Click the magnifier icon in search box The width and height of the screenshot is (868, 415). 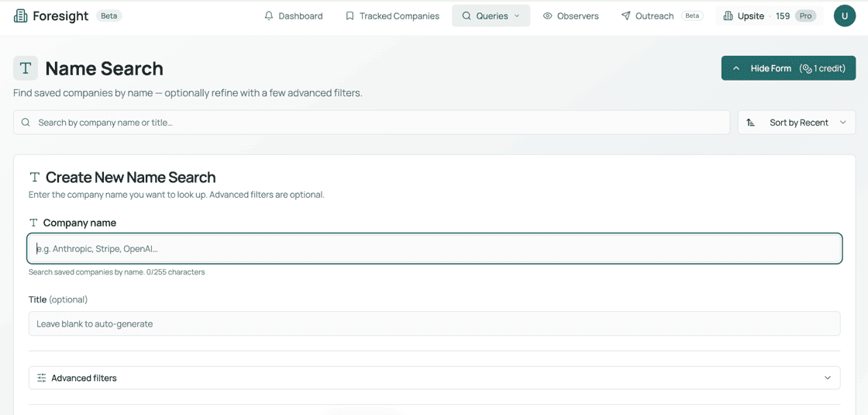(26, 123)
